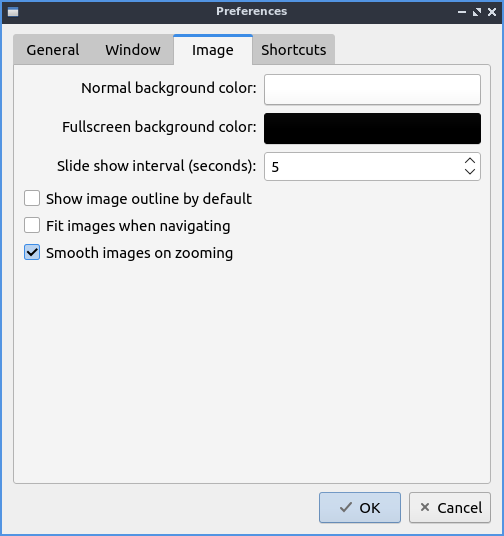The image size is (504, 536).
Task: Open the black Fullscreen background color swatch
Action: tap(372, 129)
